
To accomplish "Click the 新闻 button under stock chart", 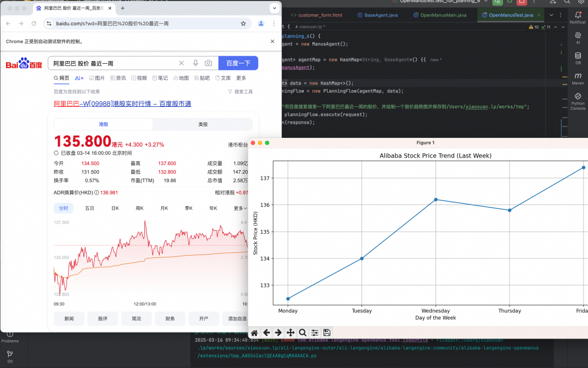I will pos(69,318).
